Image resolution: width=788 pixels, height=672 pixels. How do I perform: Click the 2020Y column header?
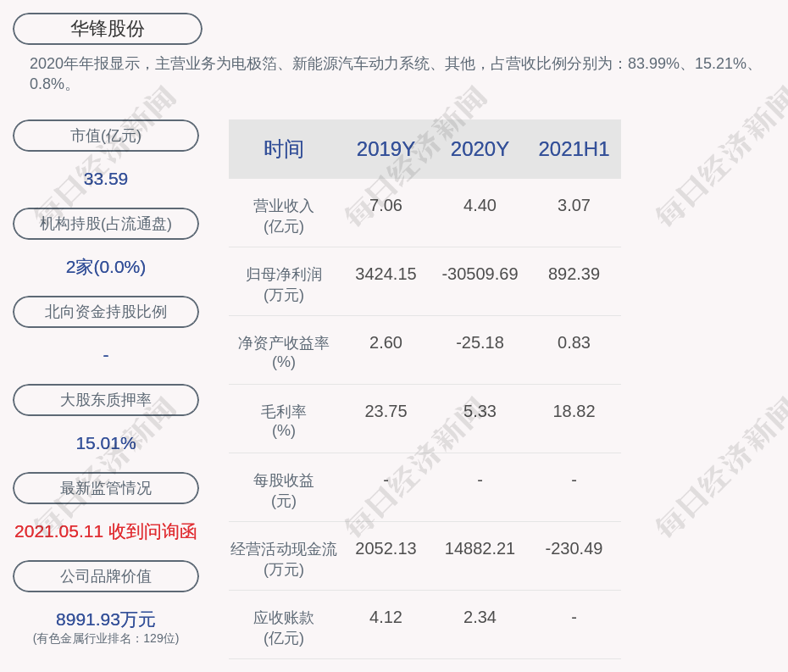pos(480,149)
